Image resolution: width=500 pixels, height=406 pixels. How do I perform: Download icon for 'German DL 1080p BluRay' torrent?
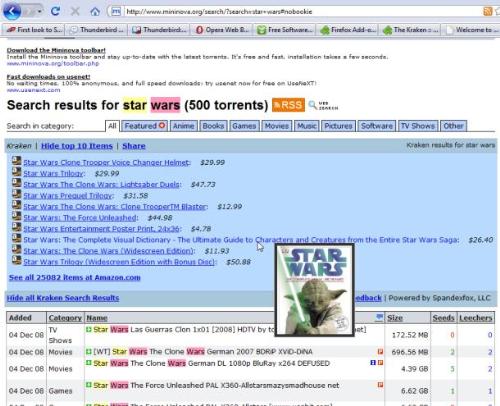(x=89, y=363)
